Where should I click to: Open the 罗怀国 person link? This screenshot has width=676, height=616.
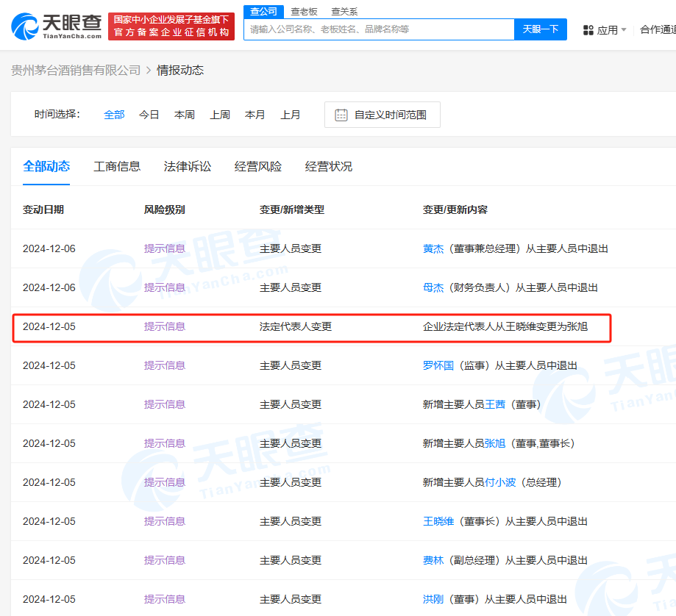click(x=438, y=366)
